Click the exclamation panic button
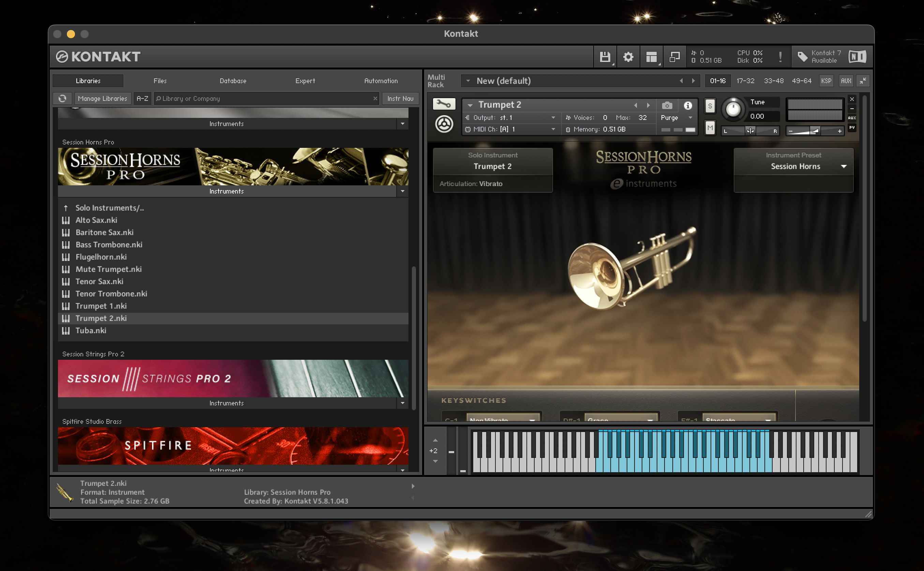The height and width of the screenshot is (571, 924). [780, 57]
